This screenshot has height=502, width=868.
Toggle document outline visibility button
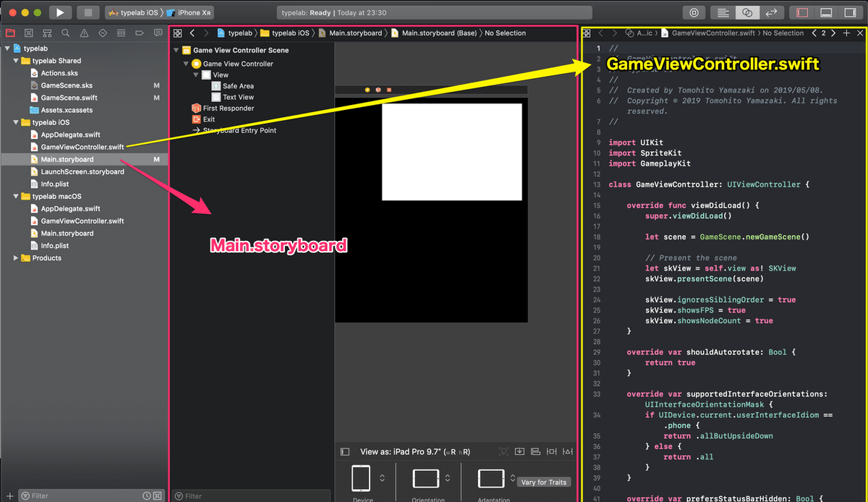(x=345, y=452)
